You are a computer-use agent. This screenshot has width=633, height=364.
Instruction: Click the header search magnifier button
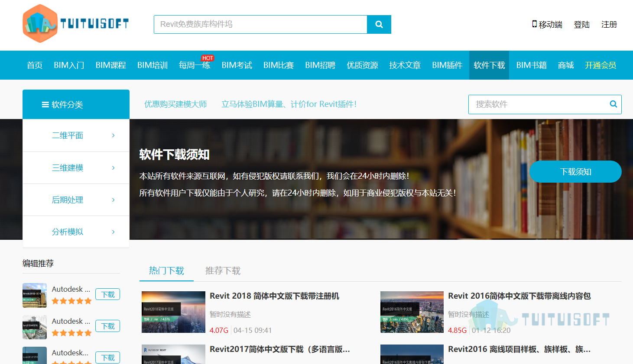coord(379,24)
